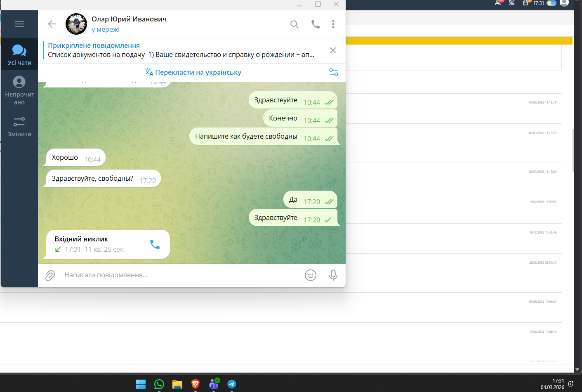The image size is (582, 392).
Task: Search within the chat
Action: point(295,24)
